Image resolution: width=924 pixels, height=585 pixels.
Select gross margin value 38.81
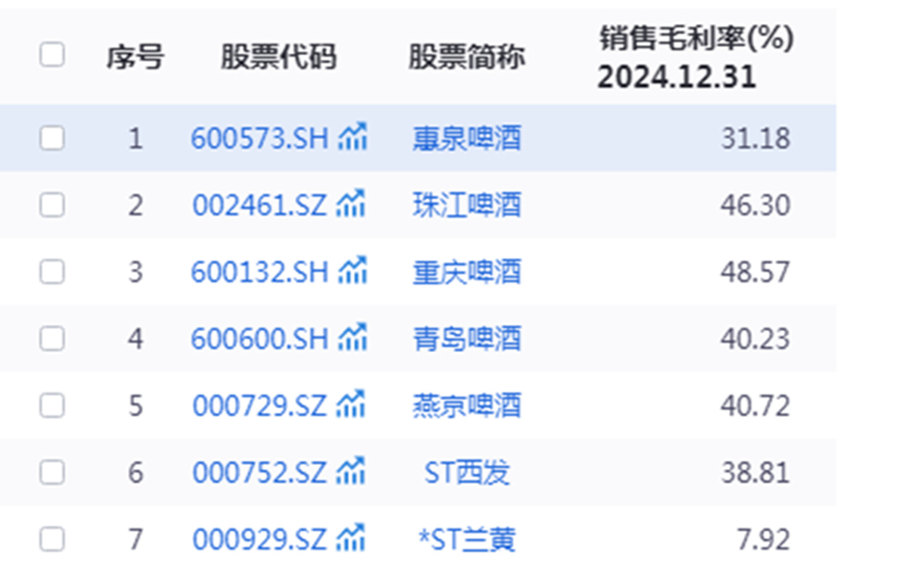(755, 472)
